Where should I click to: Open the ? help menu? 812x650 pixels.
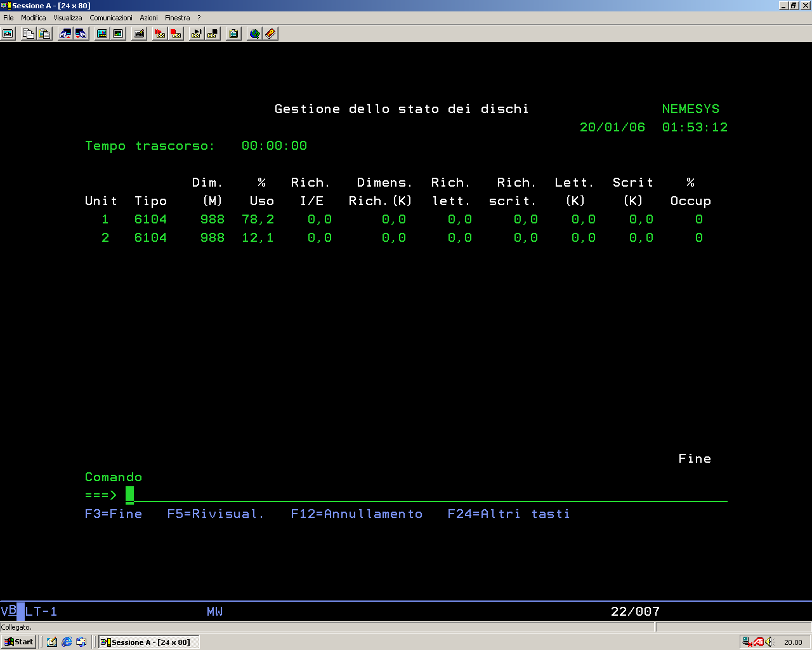point(199,18)
